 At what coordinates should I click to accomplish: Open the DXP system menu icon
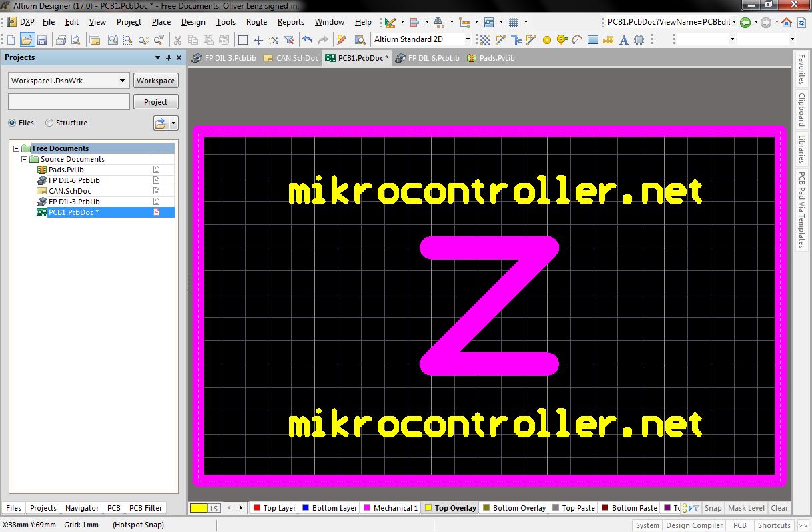coord(11,22)
